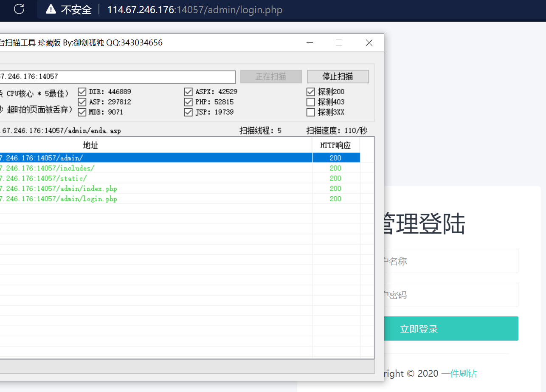The width and height of the screenshot is (546, 392).
Task: Toggle the DIR: 446889 checkbox
Action: click(82, 92)
